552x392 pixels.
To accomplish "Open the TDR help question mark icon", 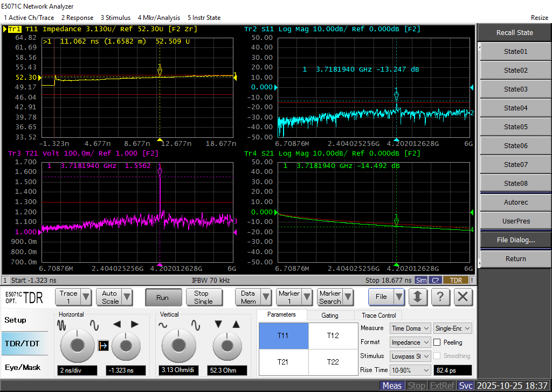I will tap(441, 297).
